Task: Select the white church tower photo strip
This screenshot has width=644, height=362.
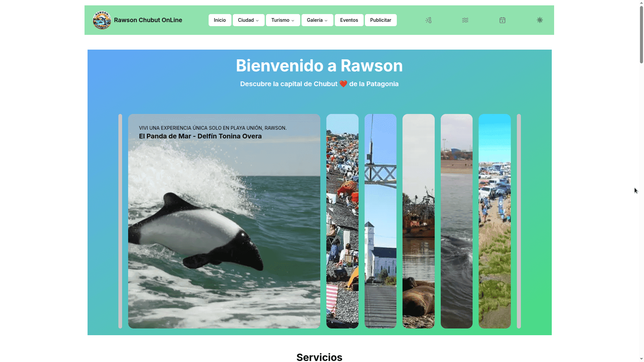Action: (380, 221)
